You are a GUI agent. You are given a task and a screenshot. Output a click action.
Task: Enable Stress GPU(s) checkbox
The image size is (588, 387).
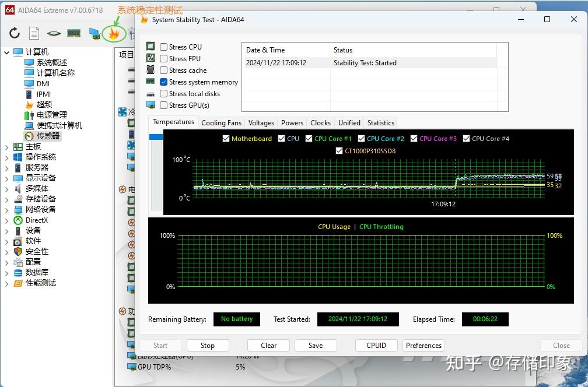pos(163,105)
